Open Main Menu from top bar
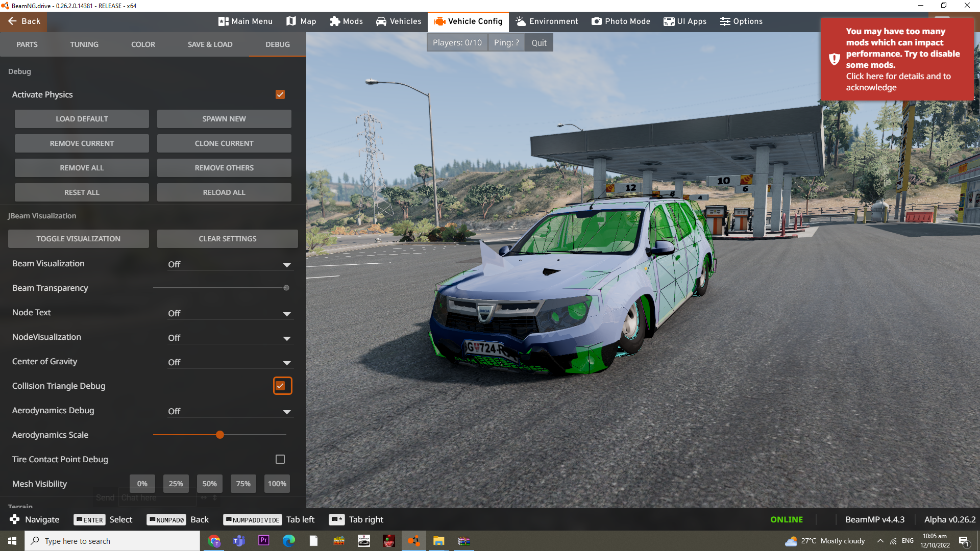 [246, 21]
